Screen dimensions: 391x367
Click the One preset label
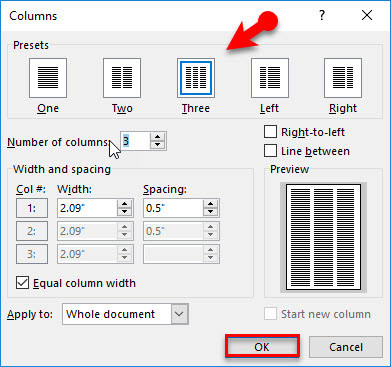[x=48, y=108]
